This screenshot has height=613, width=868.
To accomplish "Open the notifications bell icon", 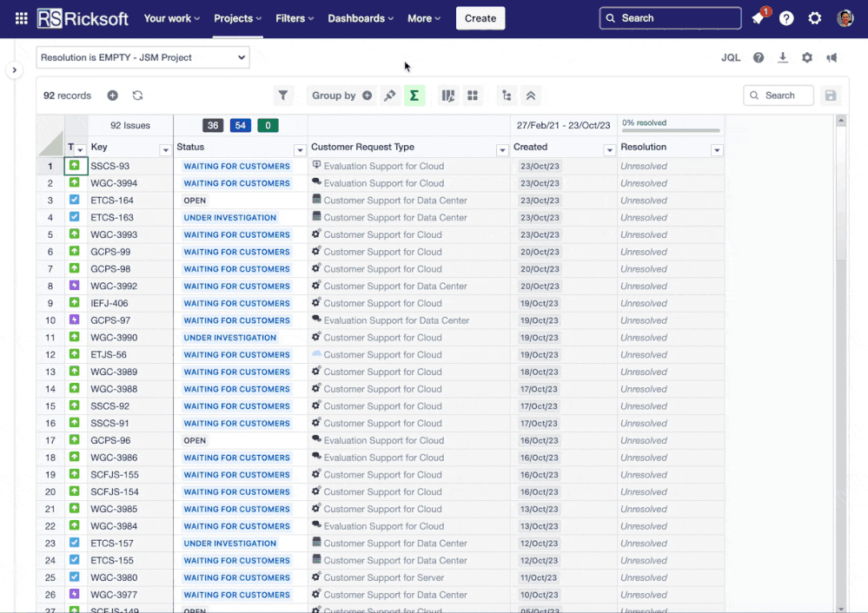I will [x=758, y=18].
